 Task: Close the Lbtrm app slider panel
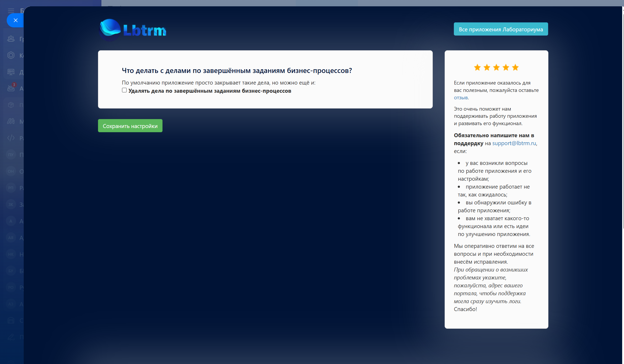(16, 20)
